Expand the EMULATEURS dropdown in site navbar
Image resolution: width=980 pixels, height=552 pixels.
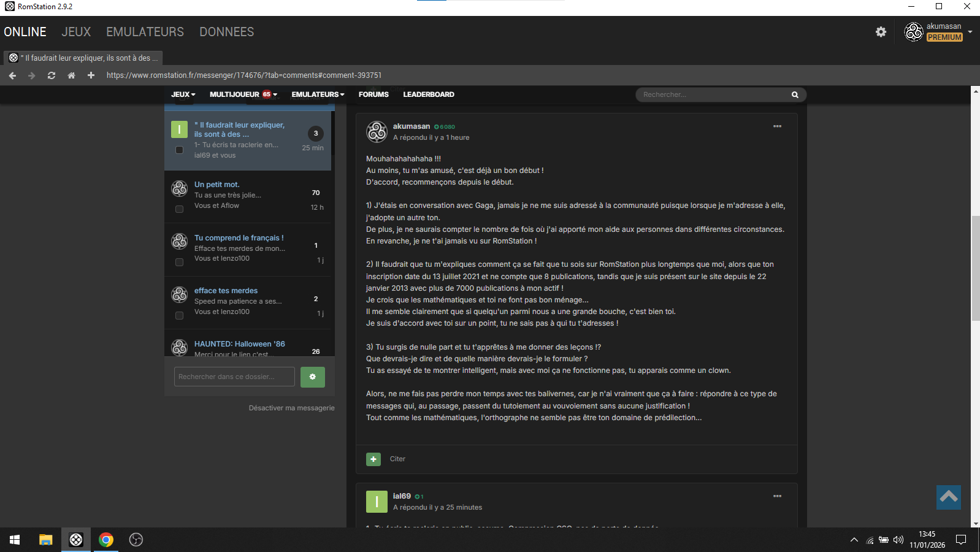[x=318, y=94]
